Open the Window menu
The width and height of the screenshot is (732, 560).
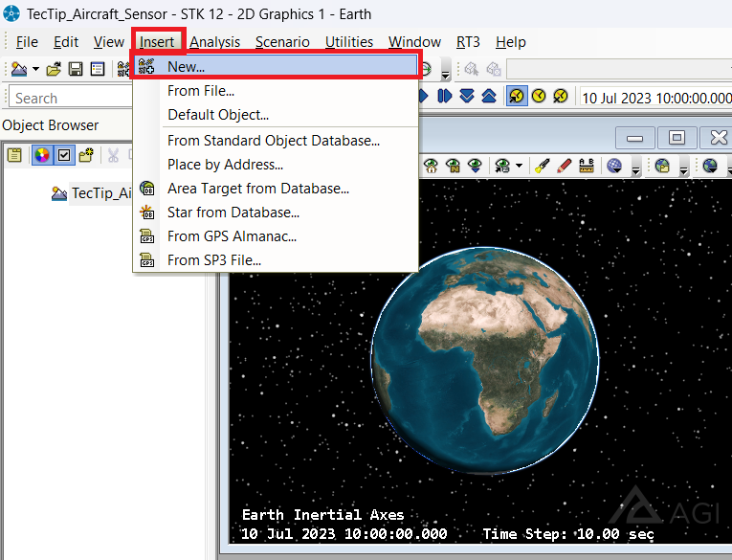pyautogui.click(x=414, y=42)
